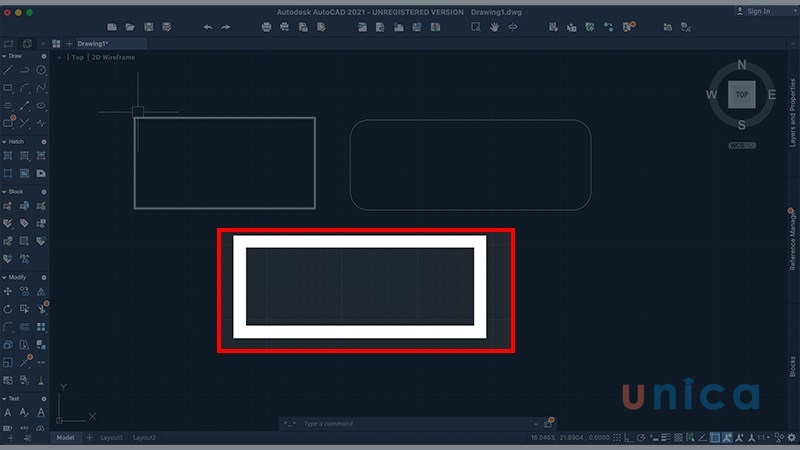Click the Save disk icon in top toolbar
800x450 pixels.
click(148, 27)
